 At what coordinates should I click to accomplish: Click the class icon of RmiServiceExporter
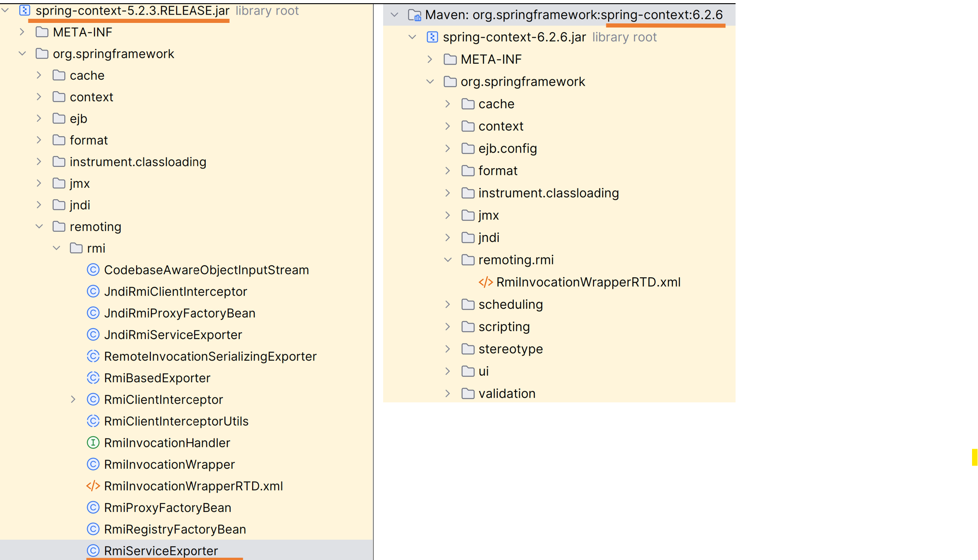coord(93,550)
